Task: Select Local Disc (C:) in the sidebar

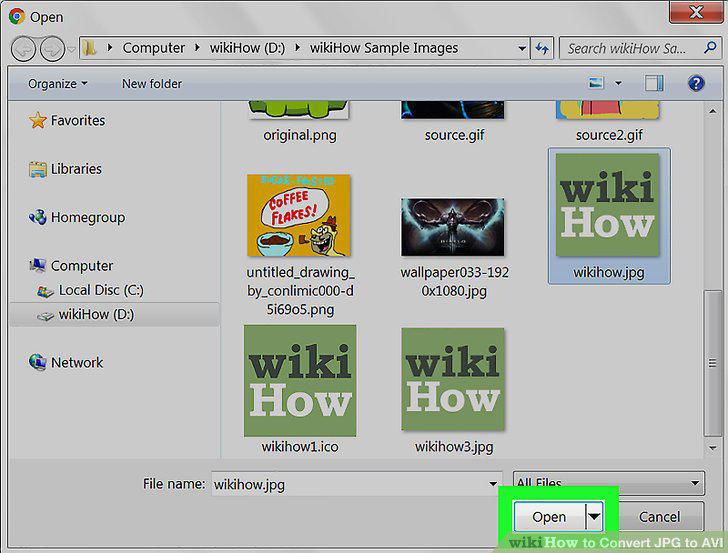Action: coord(101,290)
